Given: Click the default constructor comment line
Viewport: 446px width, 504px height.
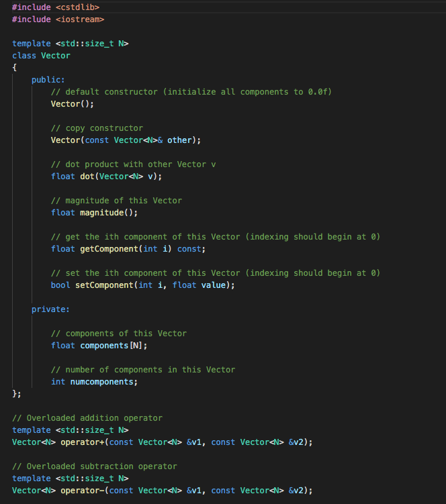Looking at the screenshot, I should tap(191, 92).
